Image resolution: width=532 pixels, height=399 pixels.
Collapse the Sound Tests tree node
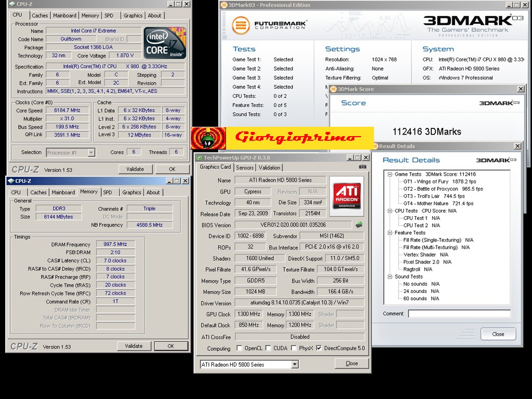(390, 276)
